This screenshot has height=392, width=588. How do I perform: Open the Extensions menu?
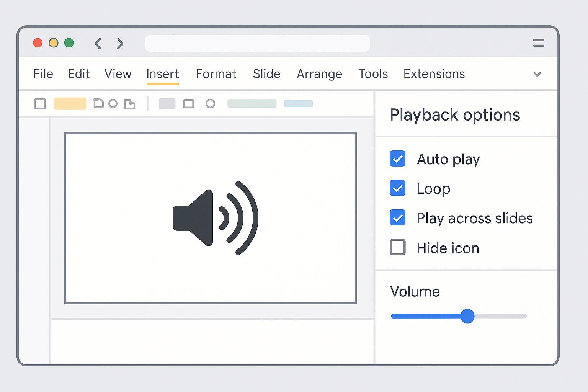click(434, 74)
